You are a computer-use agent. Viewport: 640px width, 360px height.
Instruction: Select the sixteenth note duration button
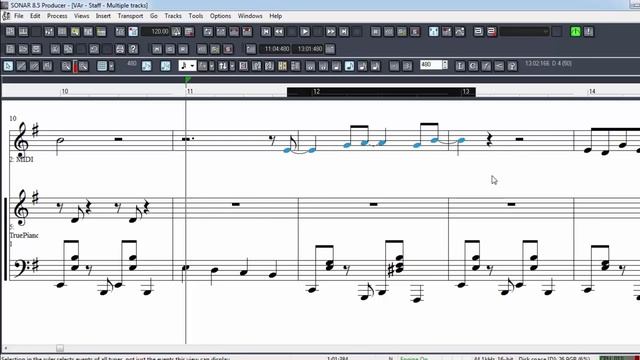click(362, 66)
